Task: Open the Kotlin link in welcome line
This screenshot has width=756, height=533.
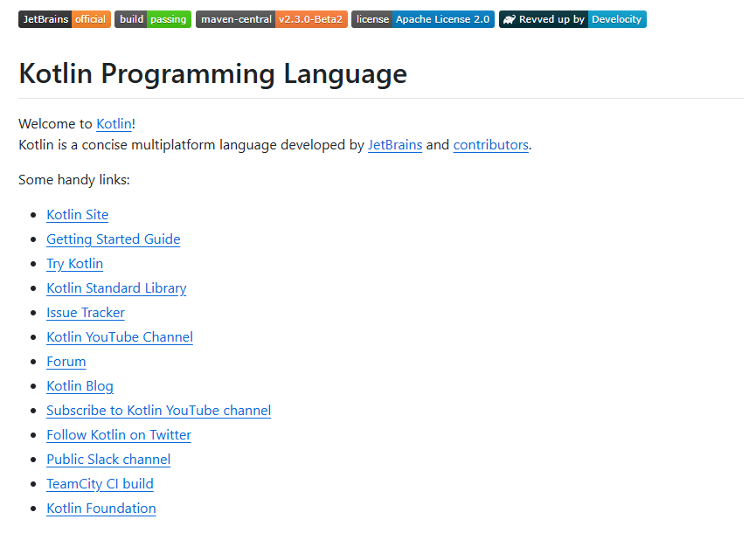Action: point(114,124)
